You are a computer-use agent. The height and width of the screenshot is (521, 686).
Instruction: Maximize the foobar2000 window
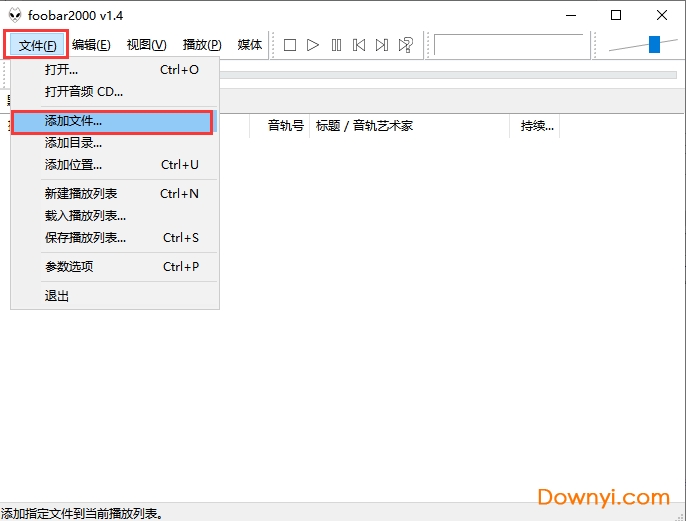[616, 15]
